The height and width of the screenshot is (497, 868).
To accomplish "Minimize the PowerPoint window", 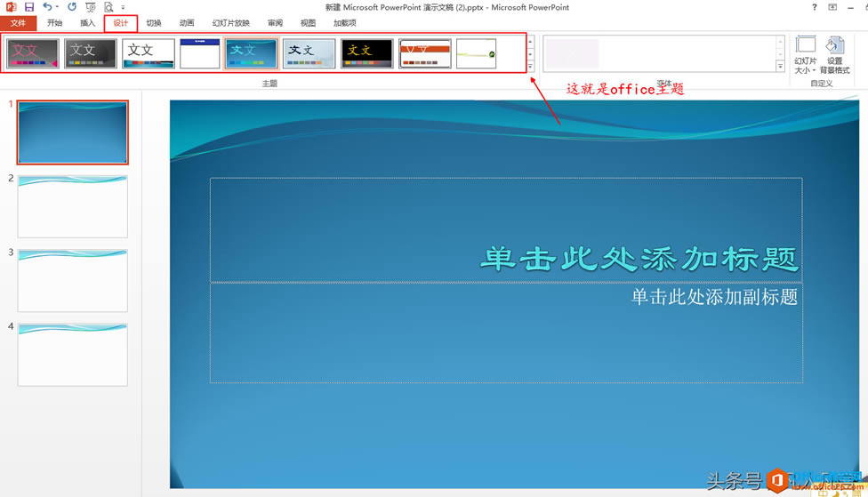I will [850, 8].
